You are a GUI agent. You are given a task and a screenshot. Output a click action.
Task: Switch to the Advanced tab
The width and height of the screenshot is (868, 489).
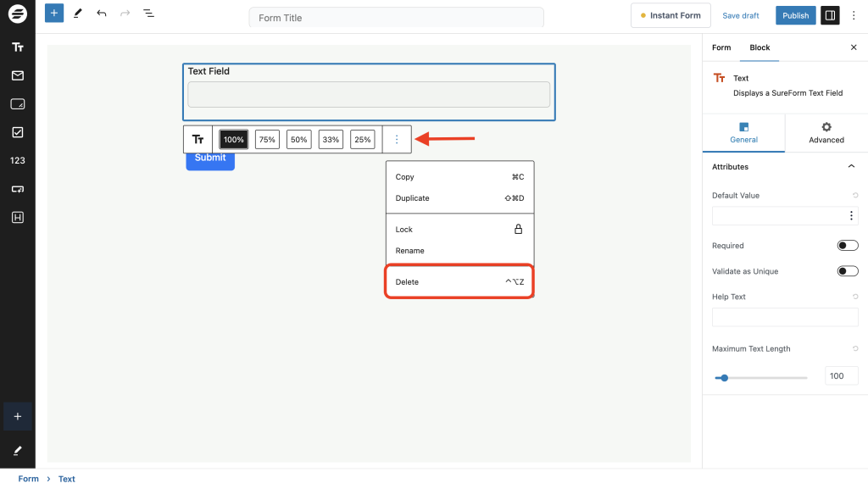click(826, 132)
